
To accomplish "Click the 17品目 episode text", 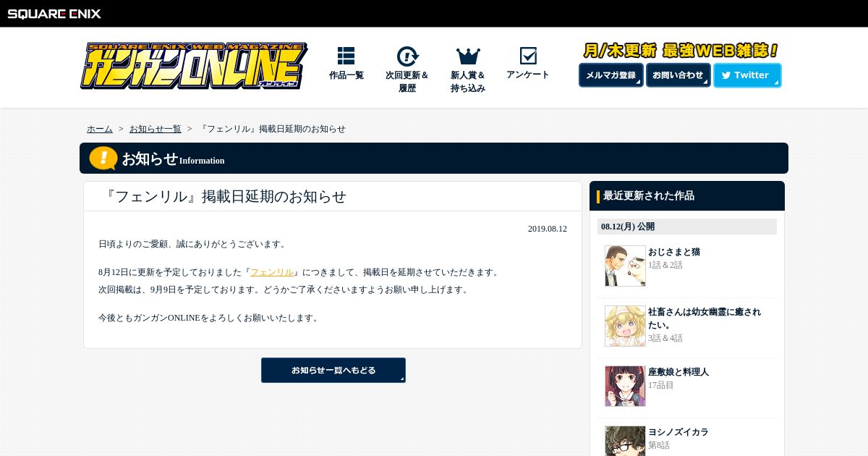I will 661,385.
